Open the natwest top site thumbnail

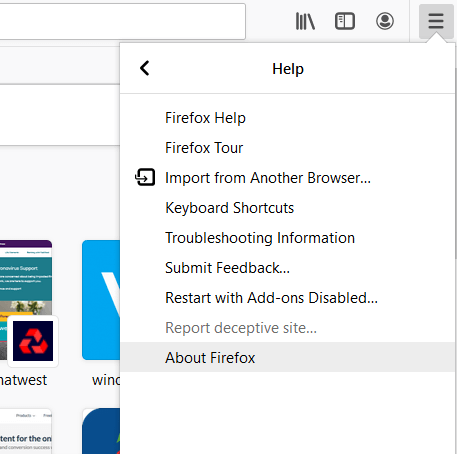pyautogui.click(x=26, y=300)
